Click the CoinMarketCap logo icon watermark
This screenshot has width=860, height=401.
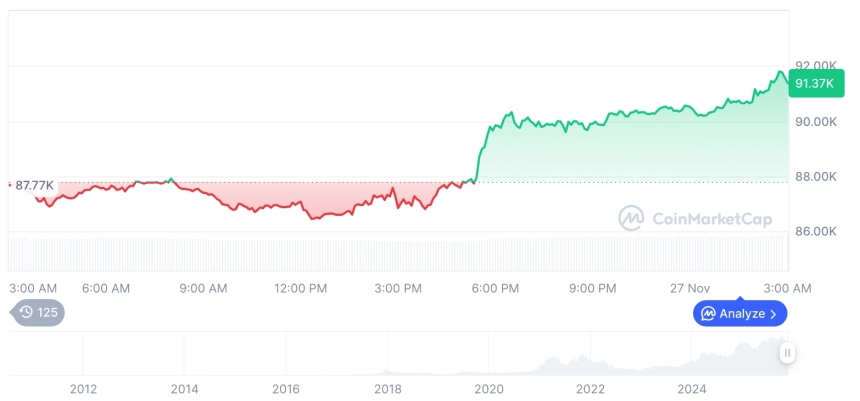[631, 218]
